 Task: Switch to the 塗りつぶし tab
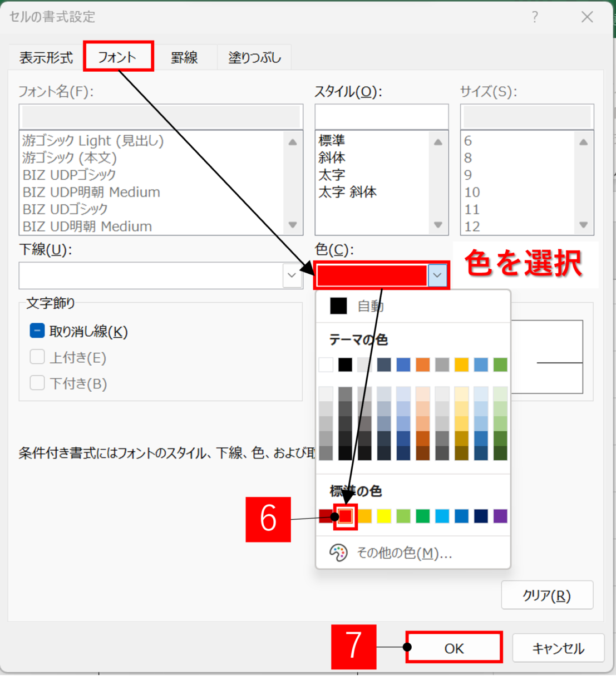[x=254, y=57]
